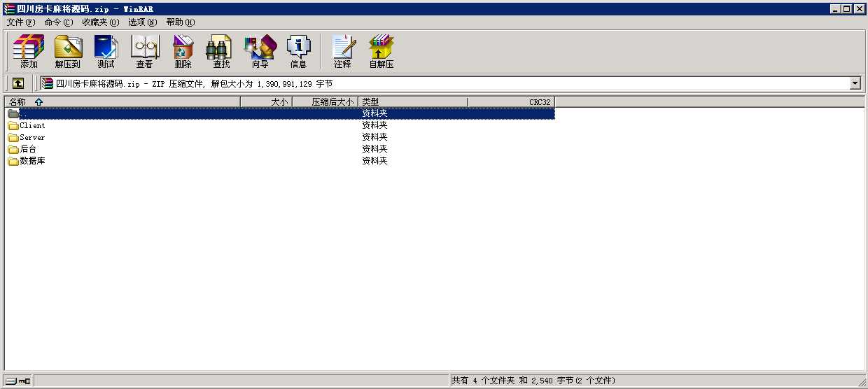Click the drive icon in status bar
The image size is (868, 389).
10,381
